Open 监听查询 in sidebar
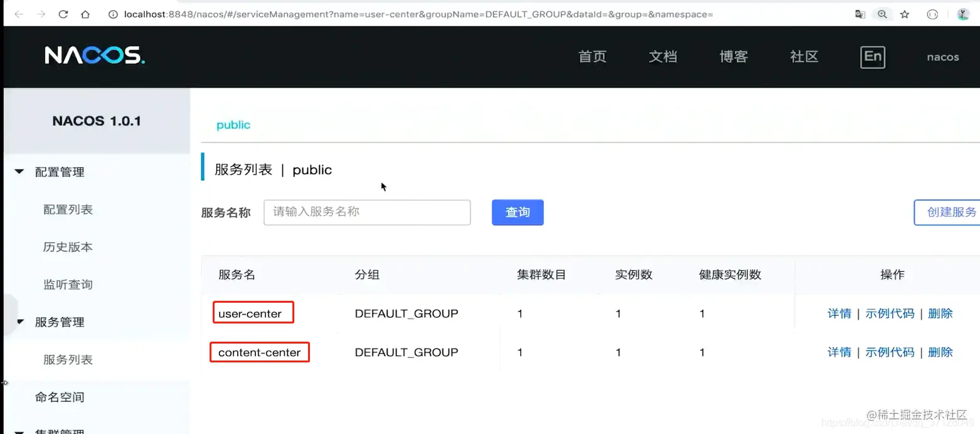980x434 pixels. pyautogui.click(x=68, y=285)
